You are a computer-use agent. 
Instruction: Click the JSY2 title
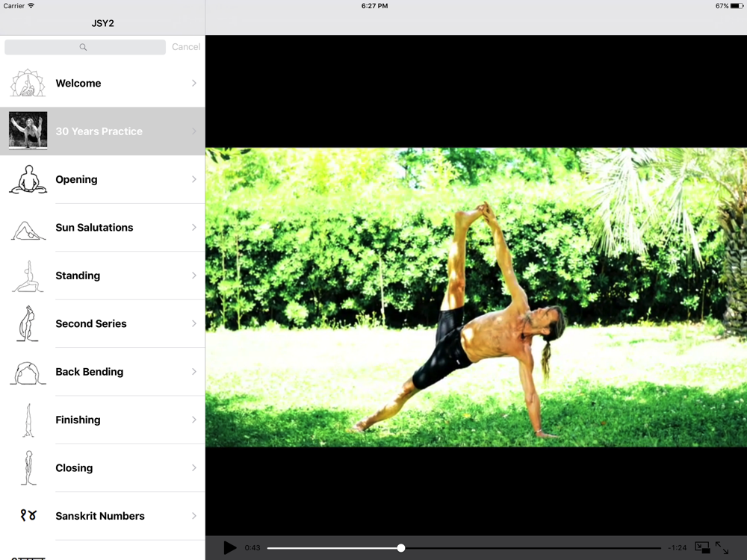point(102,23)
